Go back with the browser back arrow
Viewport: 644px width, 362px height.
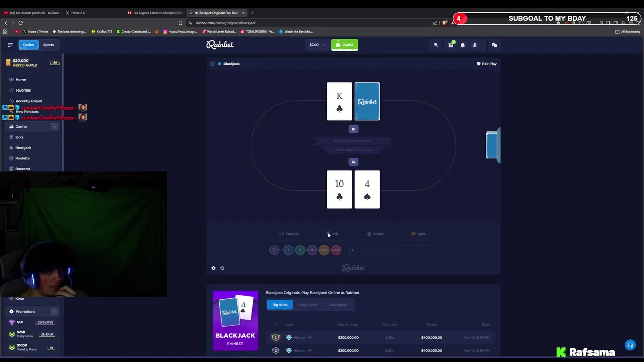6,23
